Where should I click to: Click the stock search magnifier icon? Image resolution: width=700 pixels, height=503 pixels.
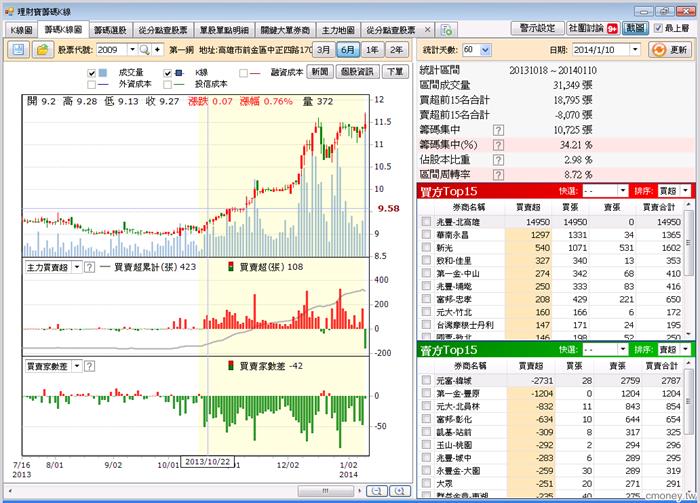[144, 49]
